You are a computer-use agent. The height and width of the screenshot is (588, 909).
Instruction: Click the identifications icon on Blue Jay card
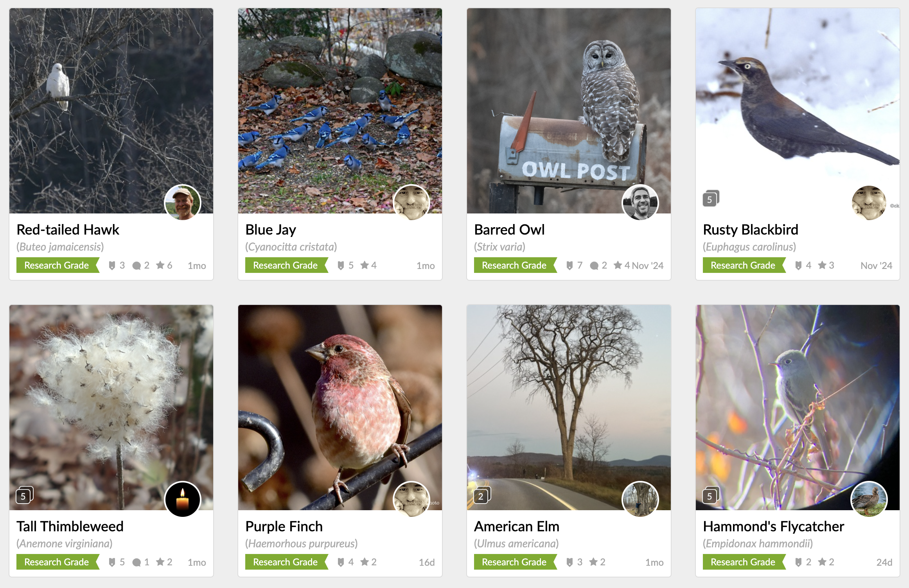(x=341, y=265)
